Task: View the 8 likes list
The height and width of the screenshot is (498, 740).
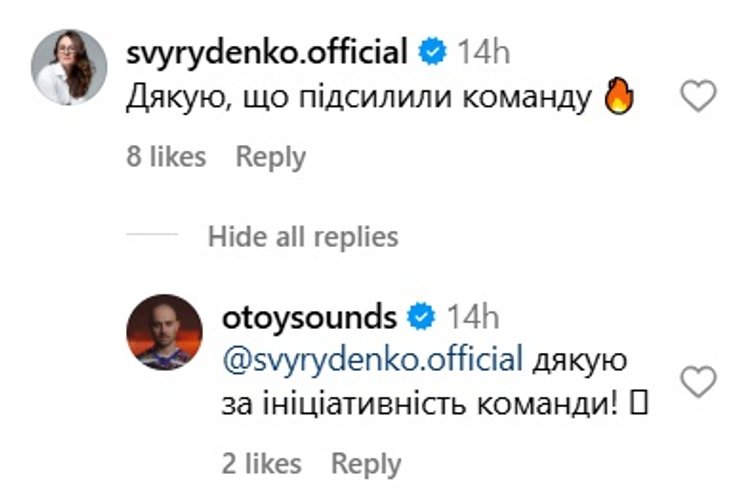Action: pyautogui.click(x=166, y=157)
